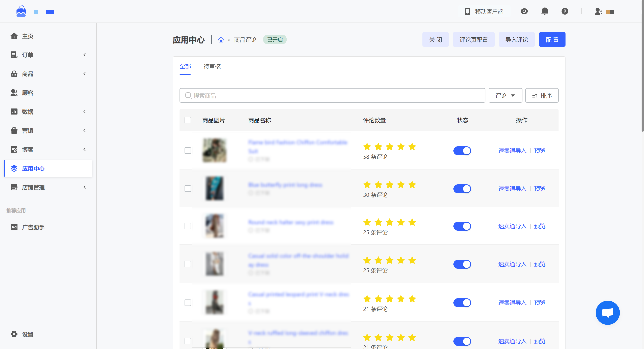
Task: Click the 评论页配置 button
Action: pos(474,39)
